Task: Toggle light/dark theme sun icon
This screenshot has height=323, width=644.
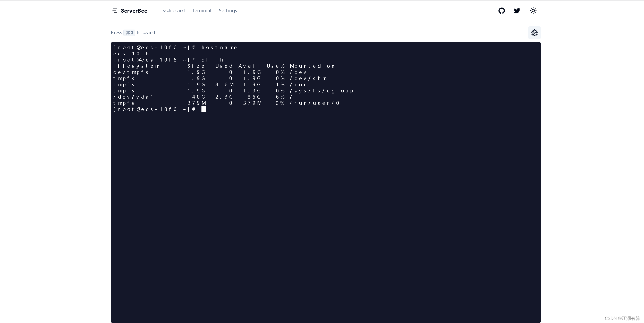Action: point(533,11)
